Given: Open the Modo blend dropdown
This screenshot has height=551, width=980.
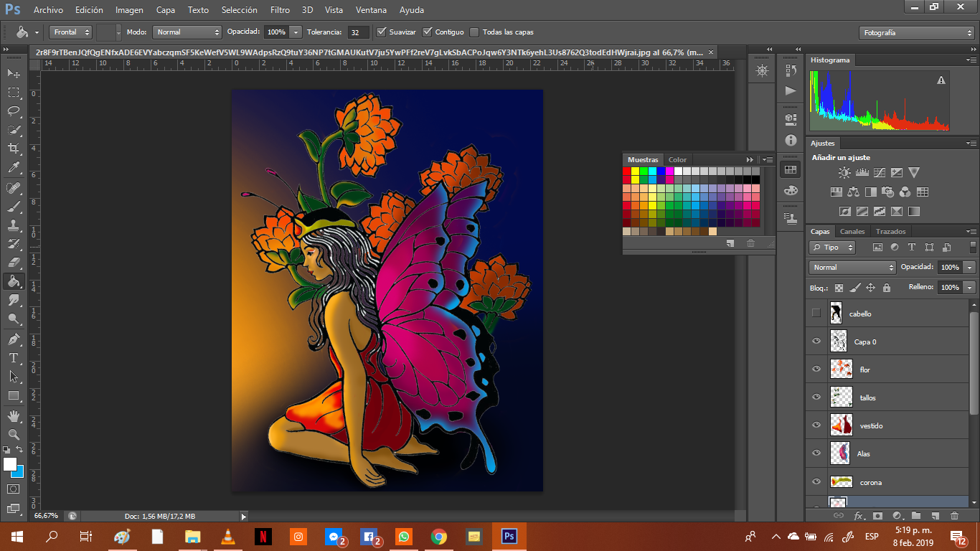Looking at the screenshot, I should coord(187,32).
